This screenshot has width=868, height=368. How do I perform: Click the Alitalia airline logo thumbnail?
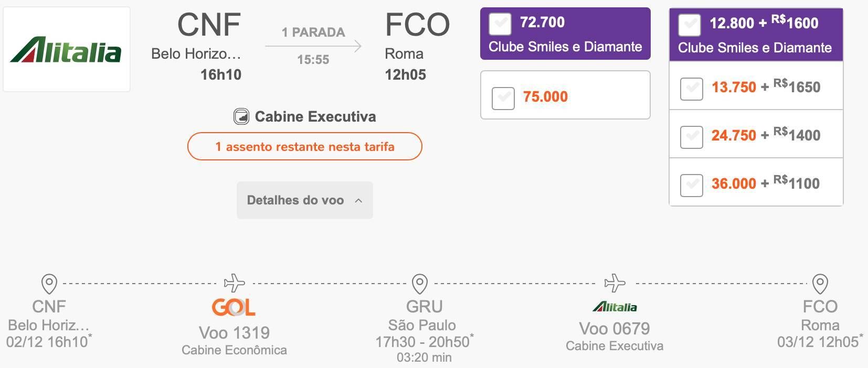pyautogui.click(x=66, y=49)
